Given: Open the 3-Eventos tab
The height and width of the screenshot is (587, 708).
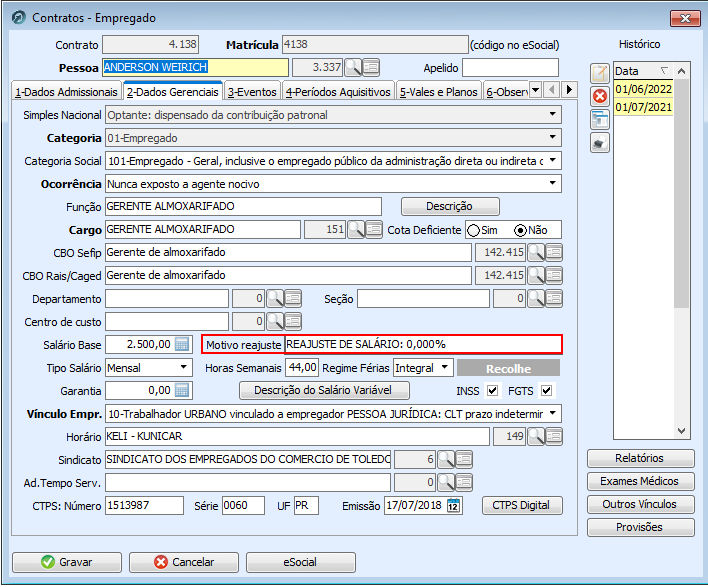Looking at the screenshot, I should tap(252, 92).
